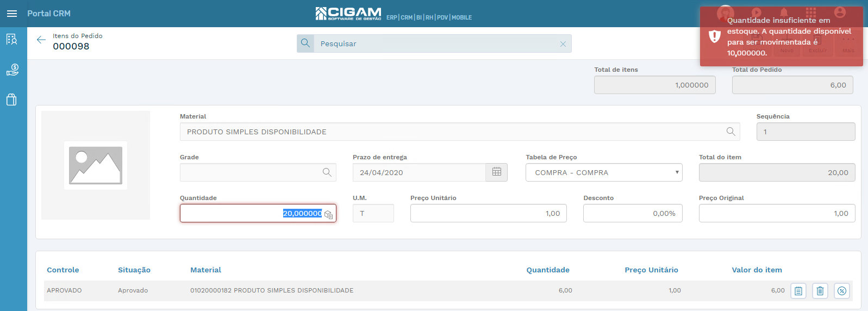868x311 pixels.
Task: Click the CIGAM logo in header
Action: (x=348, y=14)
